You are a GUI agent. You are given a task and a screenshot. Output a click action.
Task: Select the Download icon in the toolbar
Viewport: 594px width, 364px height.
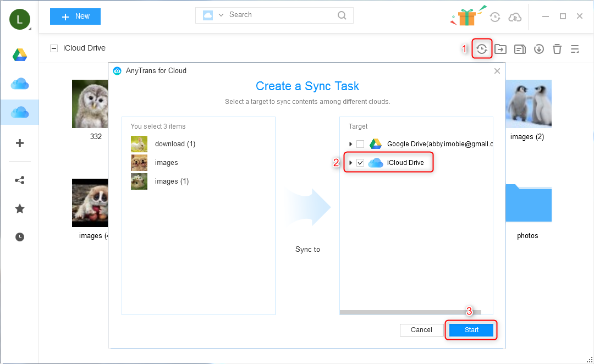coord(538,49)
